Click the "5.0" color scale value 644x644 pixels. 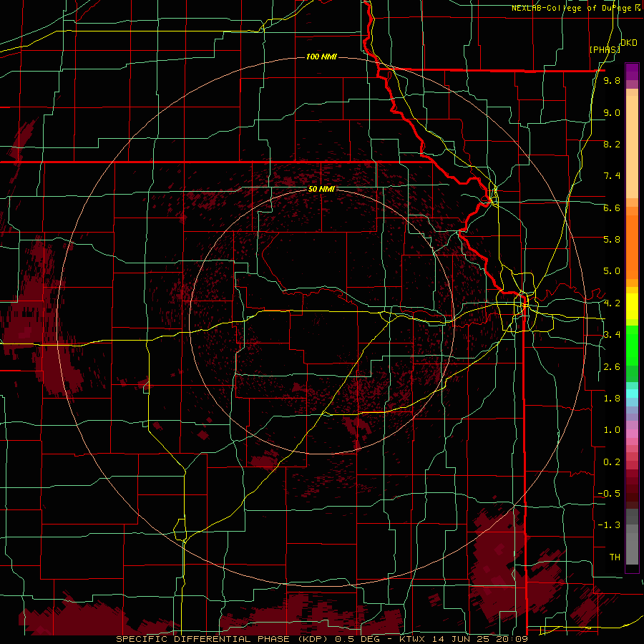612,271
